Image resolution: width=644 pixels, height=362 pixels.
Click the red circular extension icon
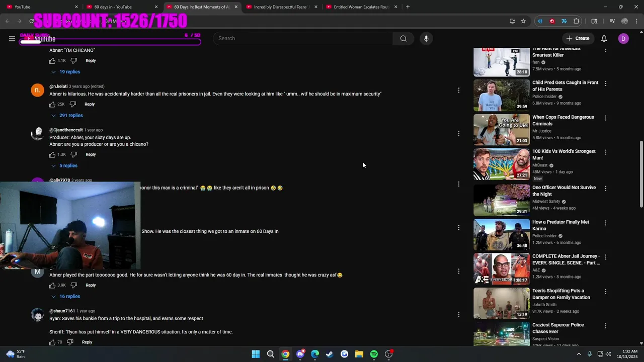tap(552, 21)
